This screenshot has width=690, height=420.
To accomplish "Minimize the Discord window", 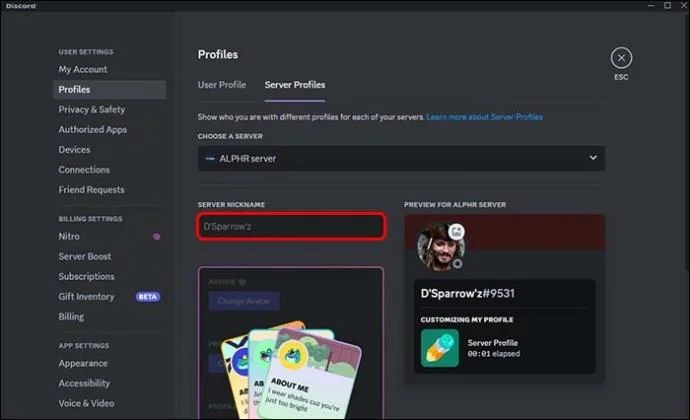I will pos(651,5).
